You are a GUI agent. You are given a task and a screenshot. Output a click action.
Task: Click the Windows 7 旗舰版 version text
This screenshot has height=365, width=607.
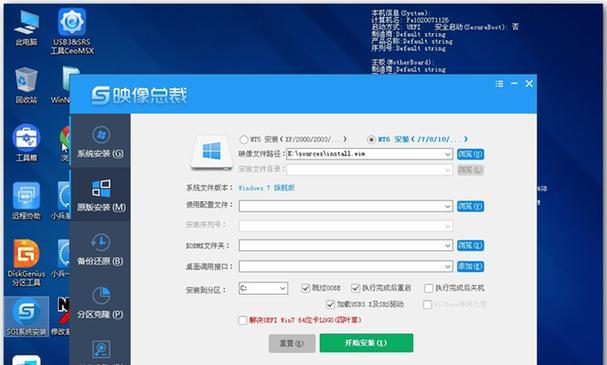coord(266,188)
